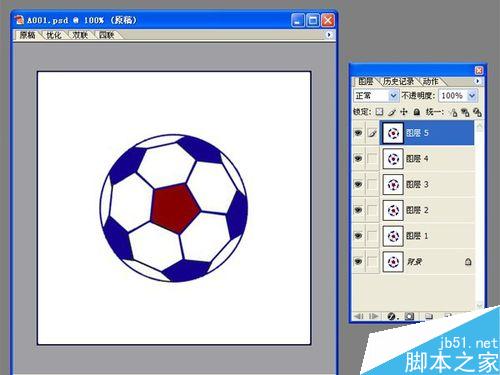This screenshot has height=375, width=500.
Task: Hide the 背景 background layer
Action: [358, 261]
